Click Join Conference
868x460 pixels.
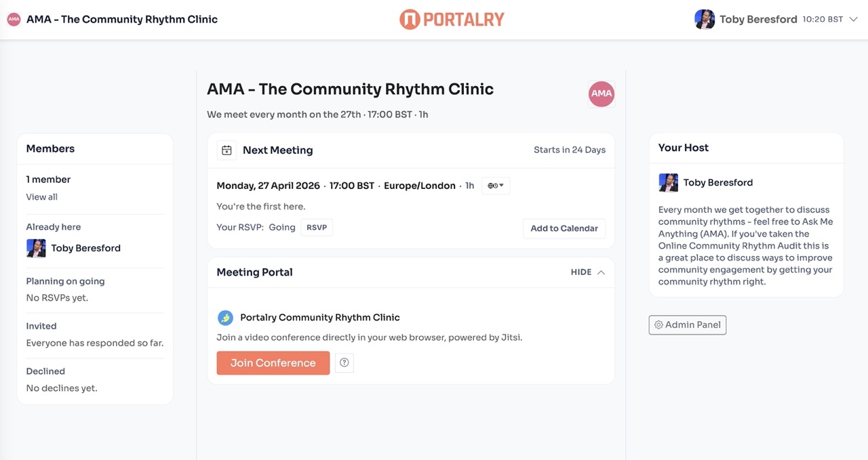point(273,362)
